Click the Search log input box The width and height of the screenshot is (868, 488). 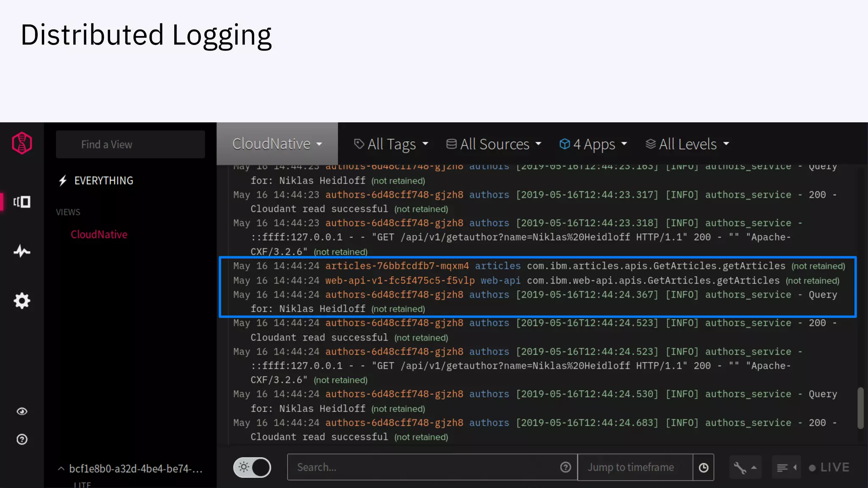pos(432,467)
